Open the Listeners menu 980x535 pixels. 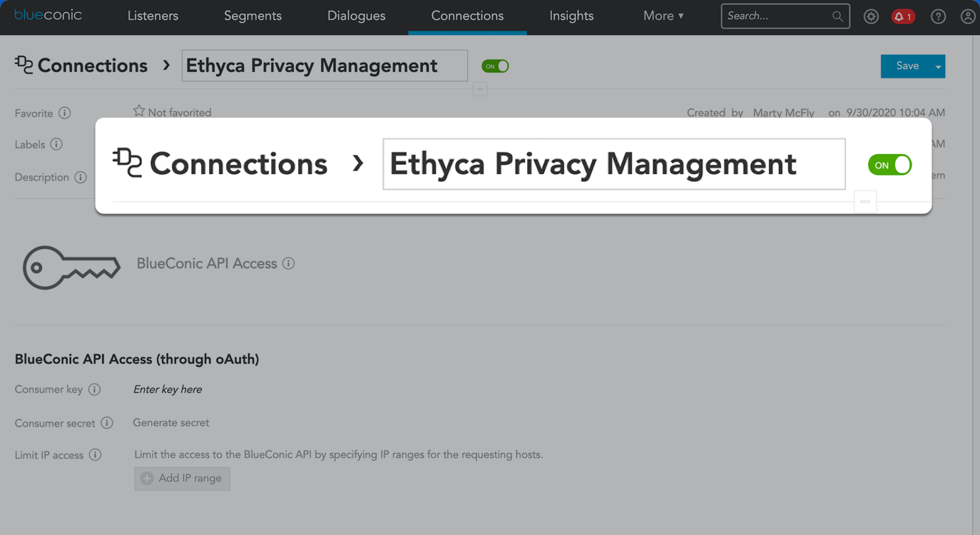click(x=153, y=16)
